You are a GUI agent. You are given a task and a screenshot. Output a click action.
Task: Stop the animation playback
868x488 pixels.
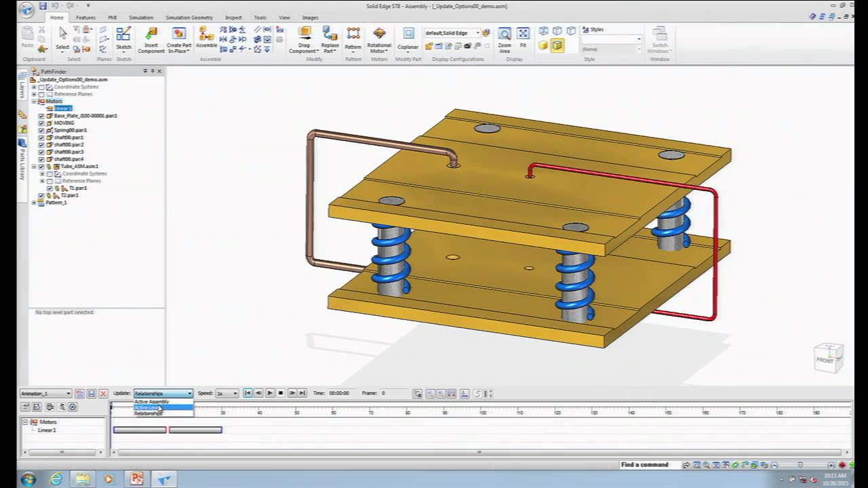coord(281,393)
